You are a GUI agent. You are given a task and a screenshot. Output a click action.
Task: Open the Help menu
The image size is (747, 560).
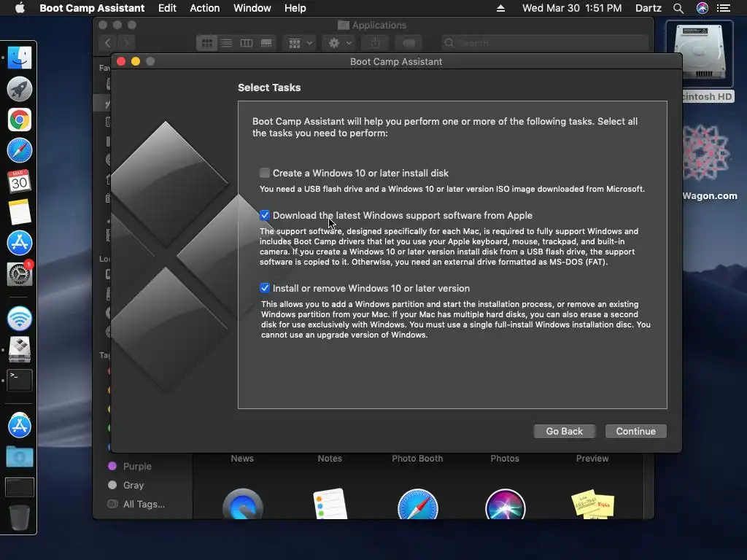pyautogui.click(x=295, y=8)
